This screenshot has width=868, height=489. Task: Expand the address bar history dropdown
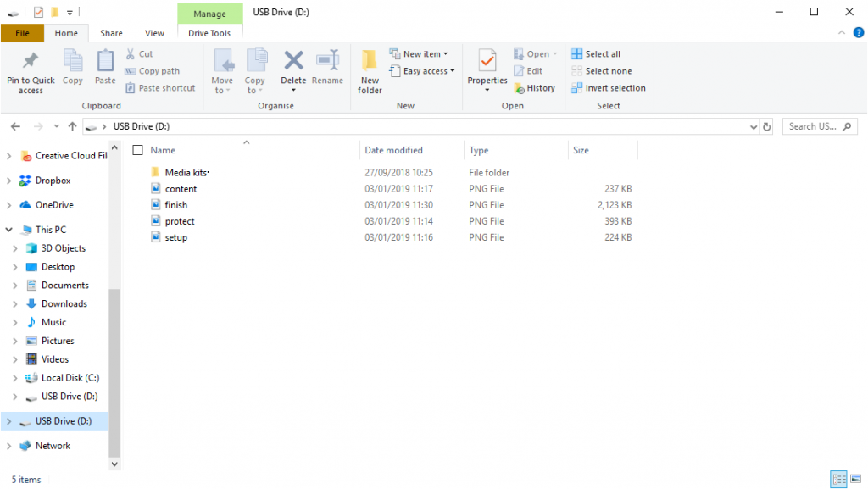[x=754, y=126]
